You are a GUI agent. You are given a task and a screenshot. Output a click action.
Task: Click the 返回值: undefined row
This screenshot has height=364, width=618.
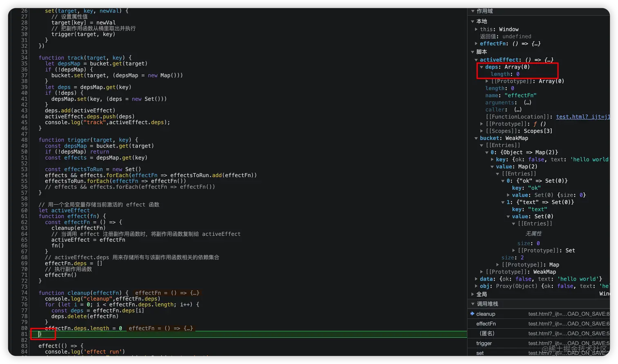tap(506, 36)
